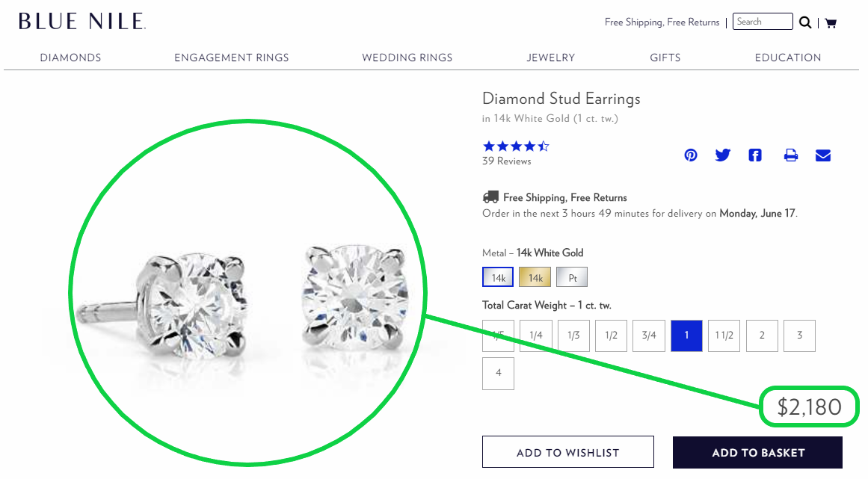Image resolution: width=868 pixels, height=479 pixels.
Task: Keep 14k white gold selected
Action: (x=498, y=276)
